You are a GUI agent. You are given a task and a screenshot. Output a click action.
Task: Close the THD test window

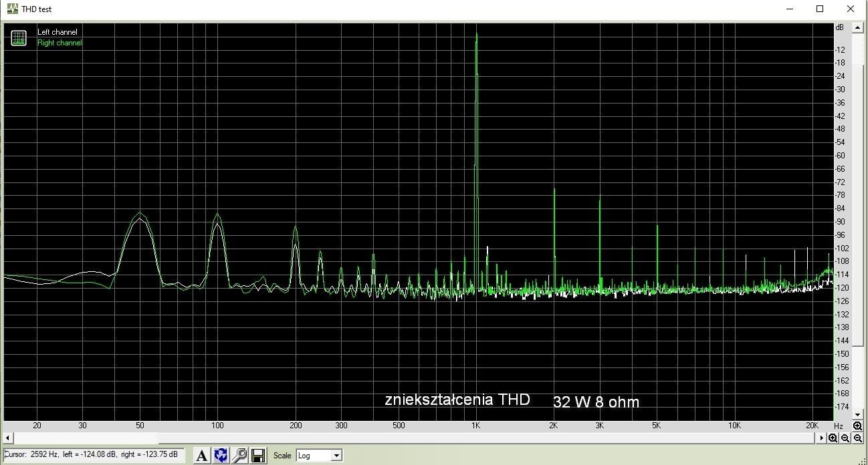[851, 9]
